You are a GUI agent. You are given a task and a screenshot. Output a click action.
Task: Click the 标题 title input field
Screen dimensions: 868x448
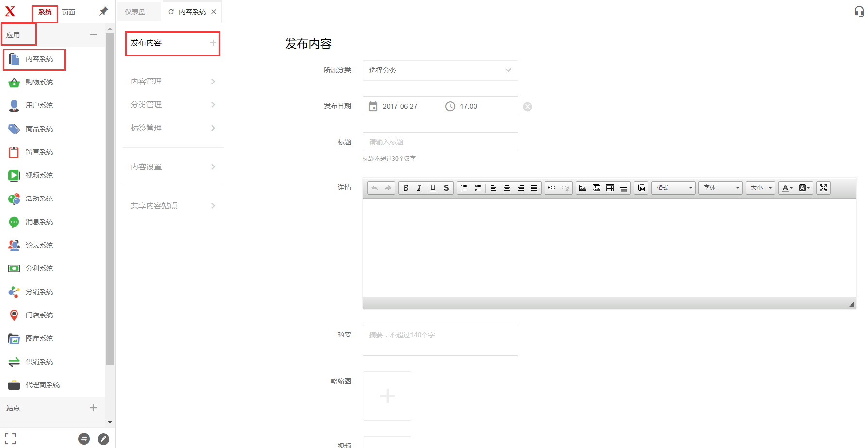point(440,142)
